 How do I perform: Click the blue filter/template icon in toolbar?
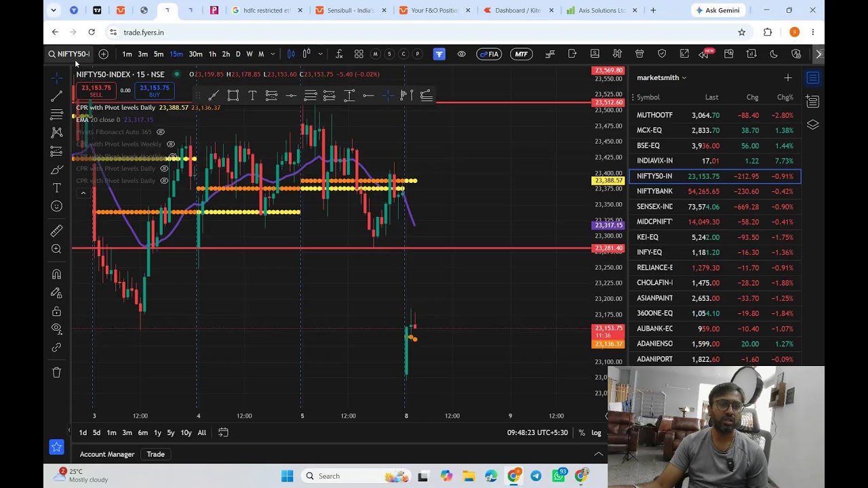pyautogui.click(x=439, y=54)
